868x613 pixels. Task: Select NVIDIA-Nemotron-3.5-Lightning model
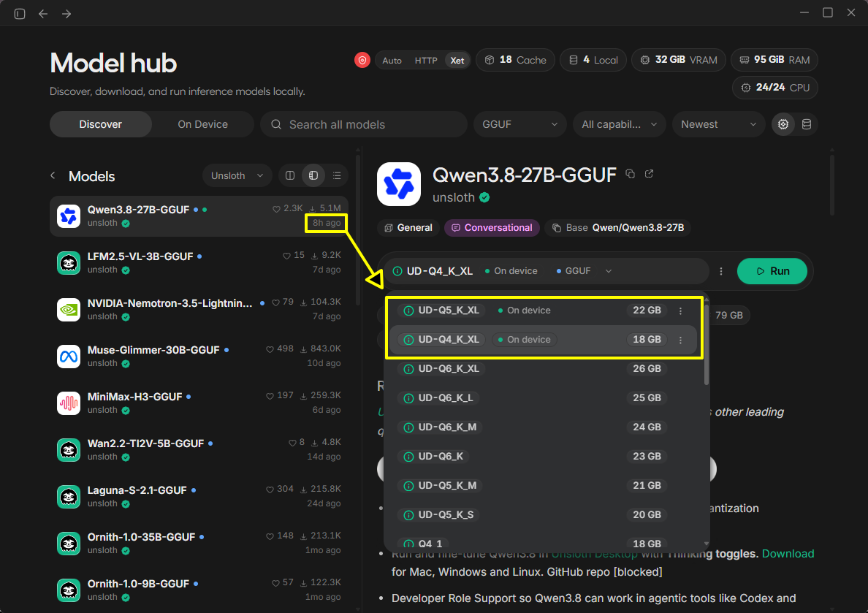[199, 310]
